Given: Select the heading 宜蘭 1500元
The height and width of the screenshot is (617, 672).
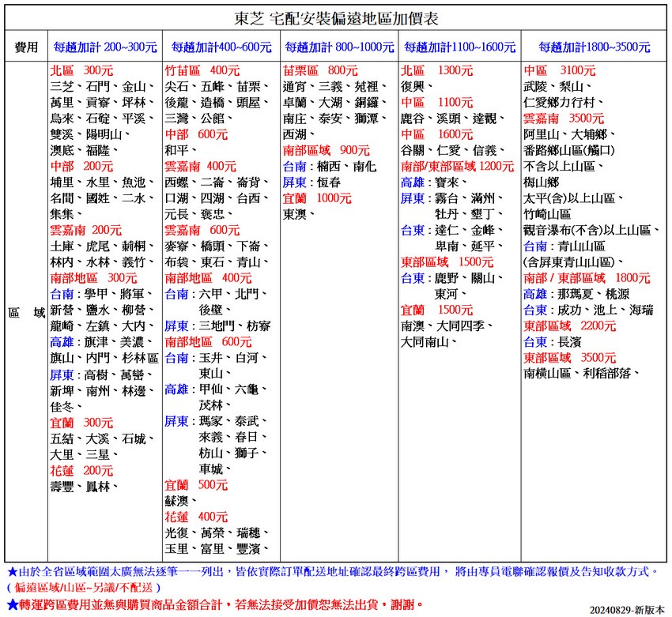Looking at the screenshot, I should 436,310.
